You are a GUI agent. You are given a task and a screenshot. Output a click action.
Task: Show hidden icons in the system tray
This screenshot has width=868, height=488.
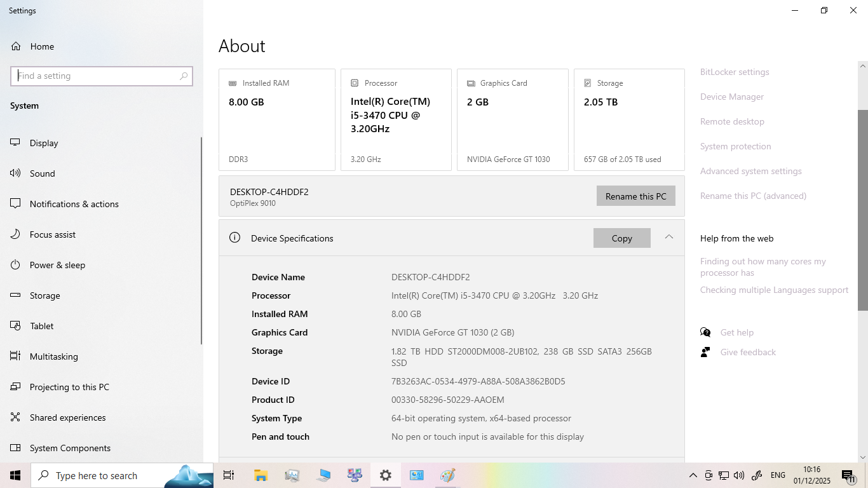(x=693, y=475)
